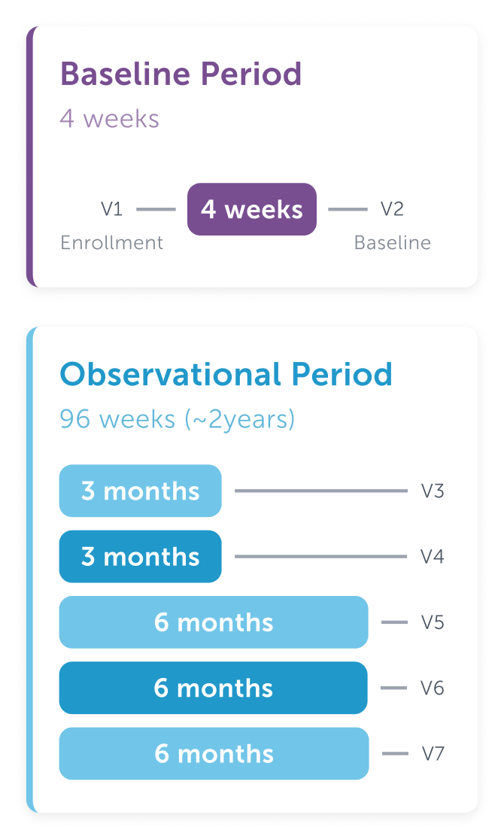This screenshot has width=504, height=839.
Task: Click the V4 visit marker
Action: (433, 557)
